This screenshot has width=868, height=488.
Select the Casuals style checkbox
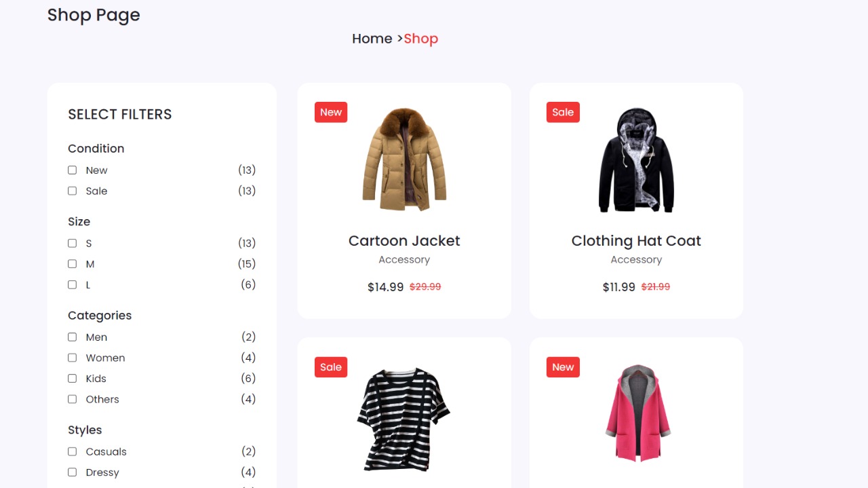73,451
